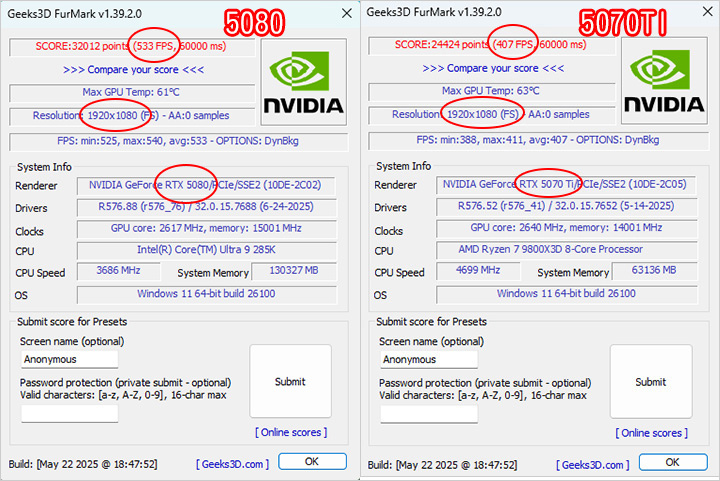Click CPU Speed value 3686 MHz
The image size is (720, 481).
click(118, 271)
